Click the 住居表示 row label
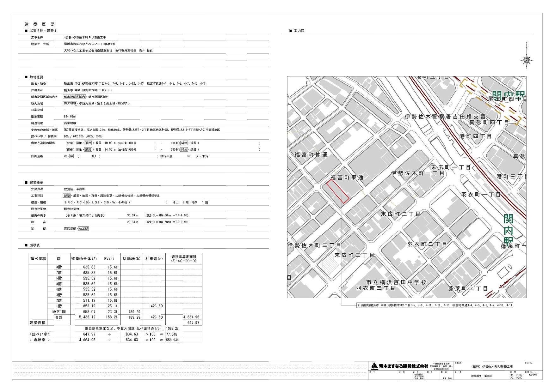 (37, 90)
